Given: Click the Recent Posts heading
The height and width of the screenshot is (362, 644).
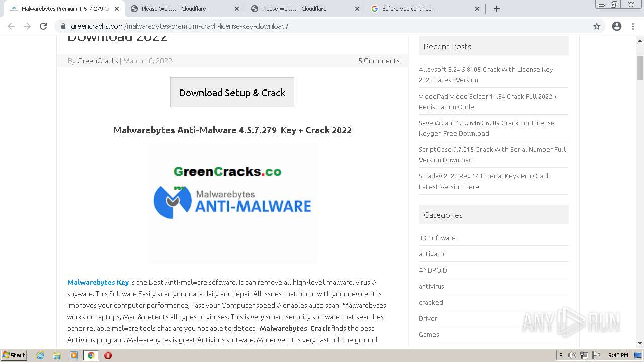Looking at the screenshot, I should point(447,46).
